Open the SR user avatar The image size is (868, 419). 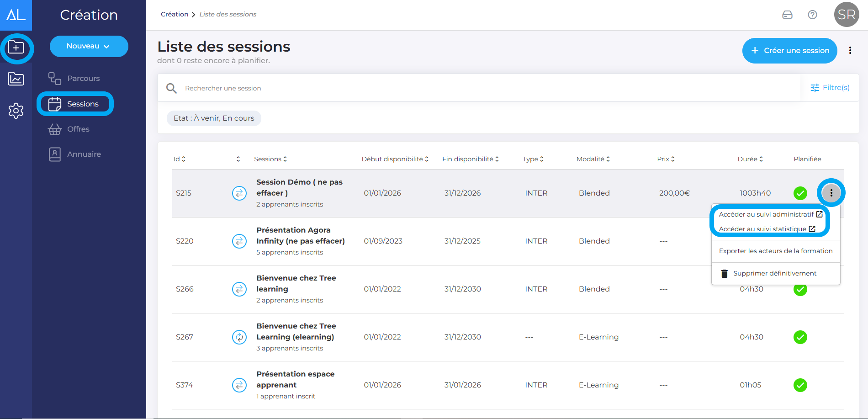tap(846, 15)
